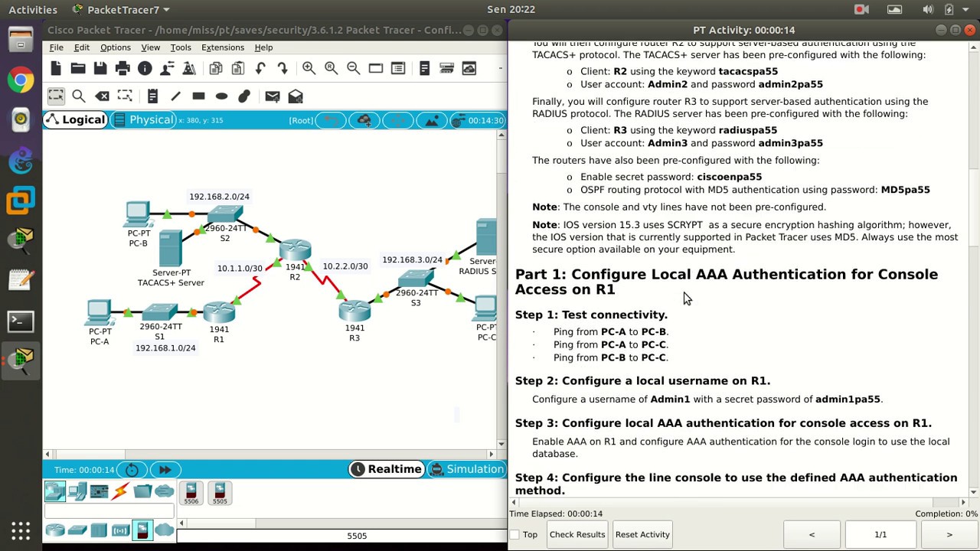Open the Edit menu
This screenshot has width=980, height=551.
click(x=81, y=47)
